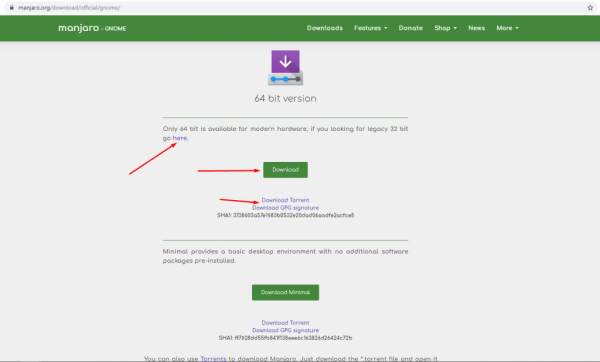Click the padlock site security icon

tap(12, 8)
